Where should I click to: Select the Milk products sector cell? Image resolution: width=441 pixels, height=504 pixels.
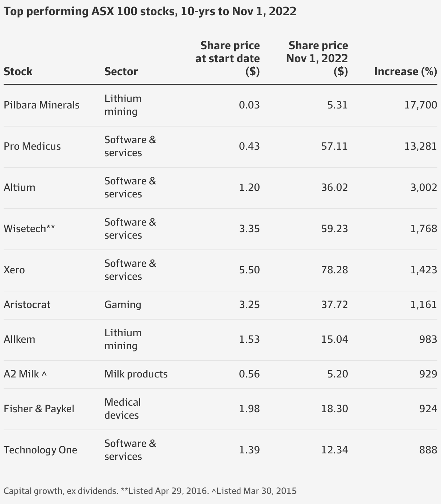click(x=136, y=374)
